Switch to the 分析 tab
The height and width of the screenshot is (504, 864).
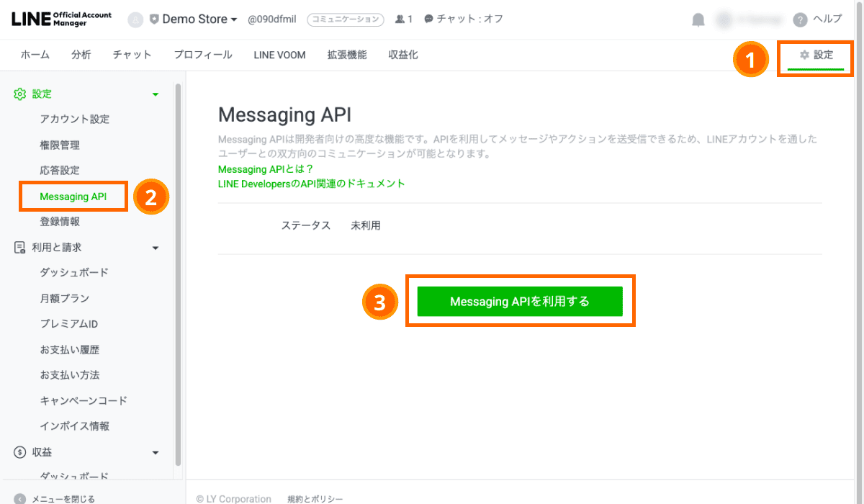(x=81, y=55)
